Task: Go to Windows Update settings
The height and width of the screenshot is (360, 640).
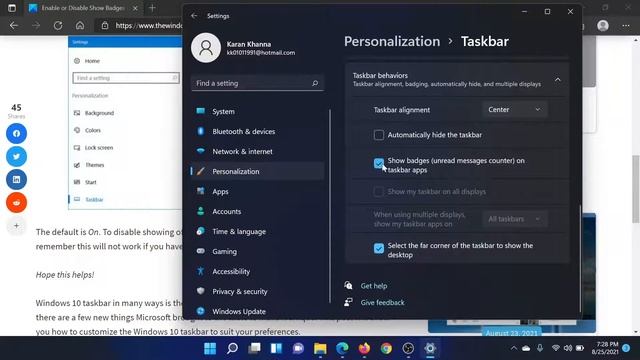Action: [x=258, y=311]
